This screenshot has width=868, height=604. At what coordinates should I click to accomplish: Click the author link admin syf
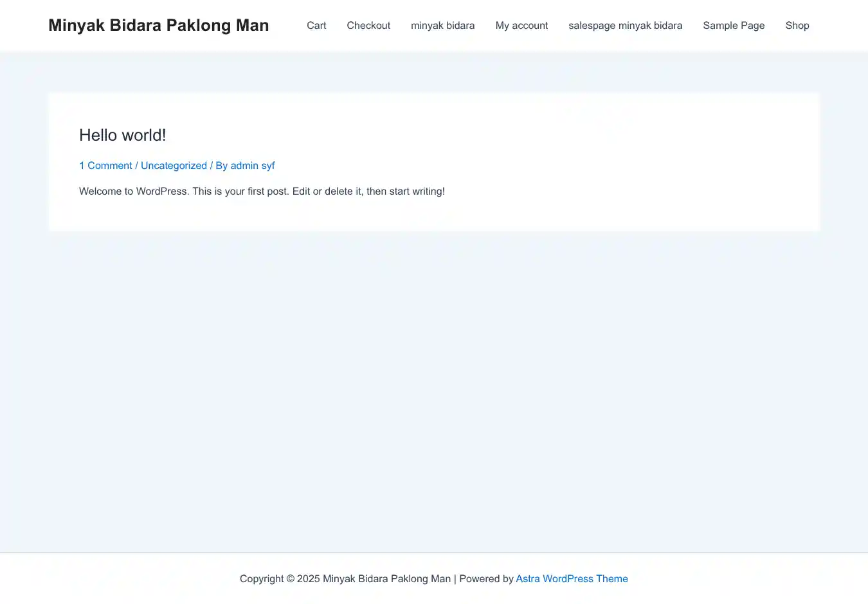[253, 166]
